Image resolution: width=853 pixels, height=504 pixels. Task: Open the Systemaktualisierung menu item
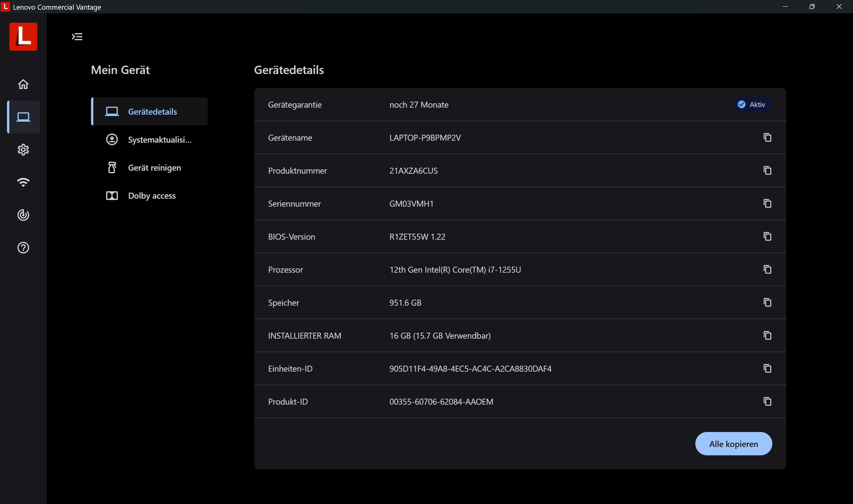(149, 140)
